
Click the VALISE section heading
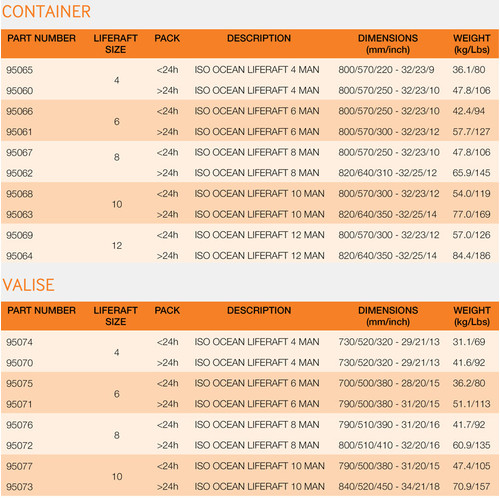click(x=28, y=285)
